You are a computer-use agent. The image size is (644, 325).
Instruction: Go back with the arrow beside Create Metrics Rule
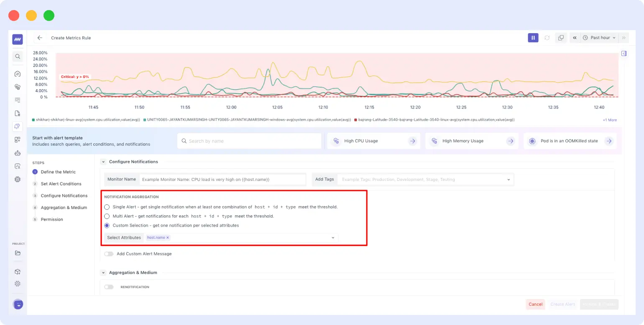click(40, 38)
